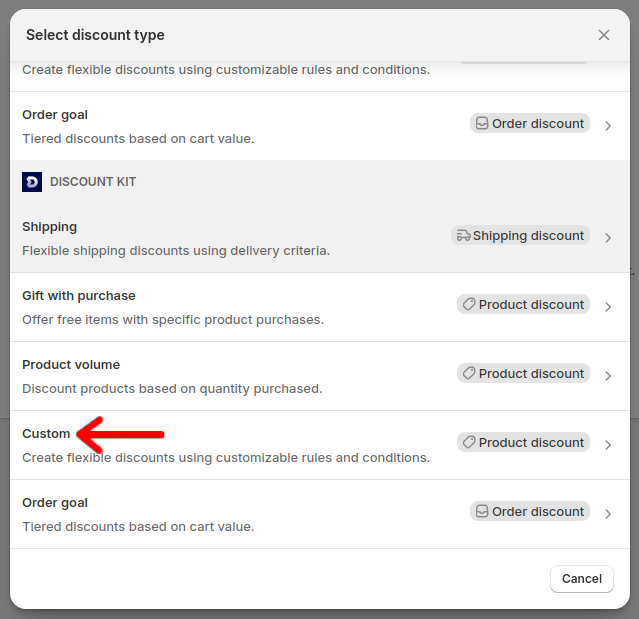Click the Product discount badge on Custom row
This screenshot has width=639, height=619.
pyautogui.click(x=523, y=442)
